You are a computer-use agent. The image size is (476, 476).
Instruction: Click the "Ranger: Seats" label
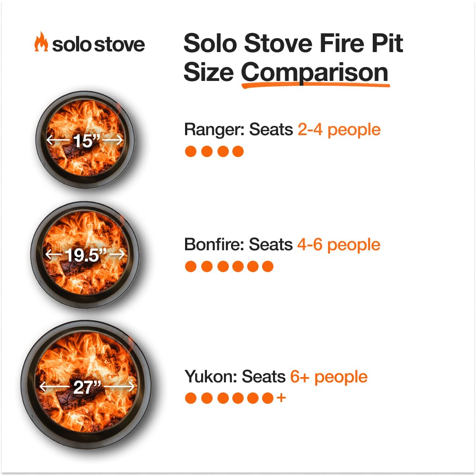(238, 129)
